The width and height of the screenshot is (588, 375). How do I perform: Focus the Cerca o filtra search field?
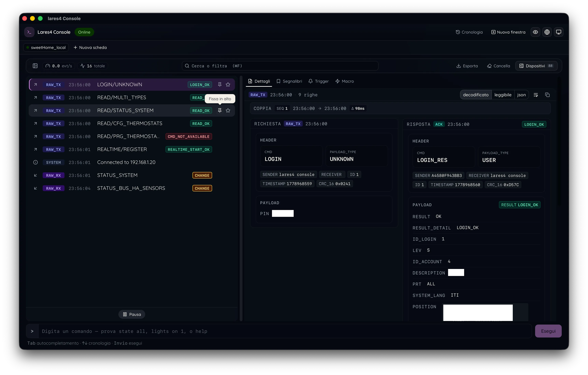[x=280, y=66]
